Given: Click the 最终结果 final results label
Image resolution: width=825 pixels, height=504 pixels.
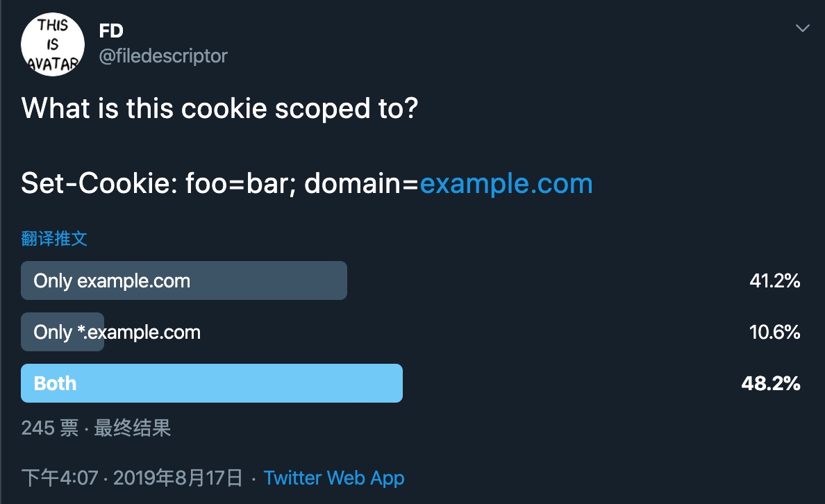Looking at the screenshot, I should pos(133,428).
